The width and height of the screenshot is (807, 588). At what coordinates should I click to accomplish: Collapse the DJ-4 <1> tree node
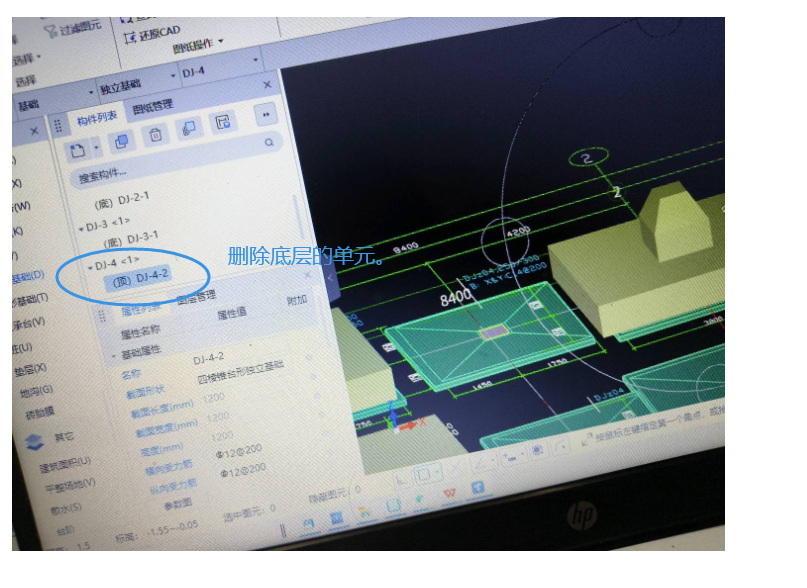point(90,267)
